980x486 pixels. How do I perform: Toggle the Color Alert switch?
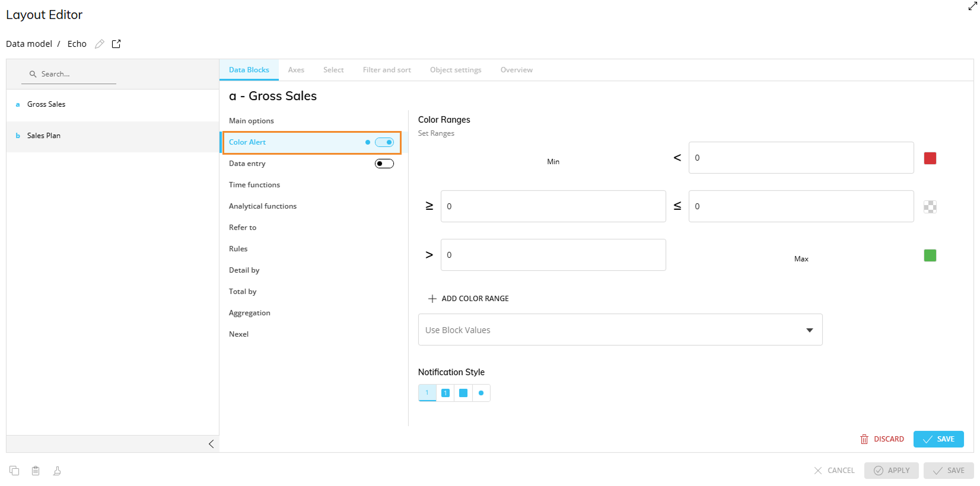[x=384, y=142]
